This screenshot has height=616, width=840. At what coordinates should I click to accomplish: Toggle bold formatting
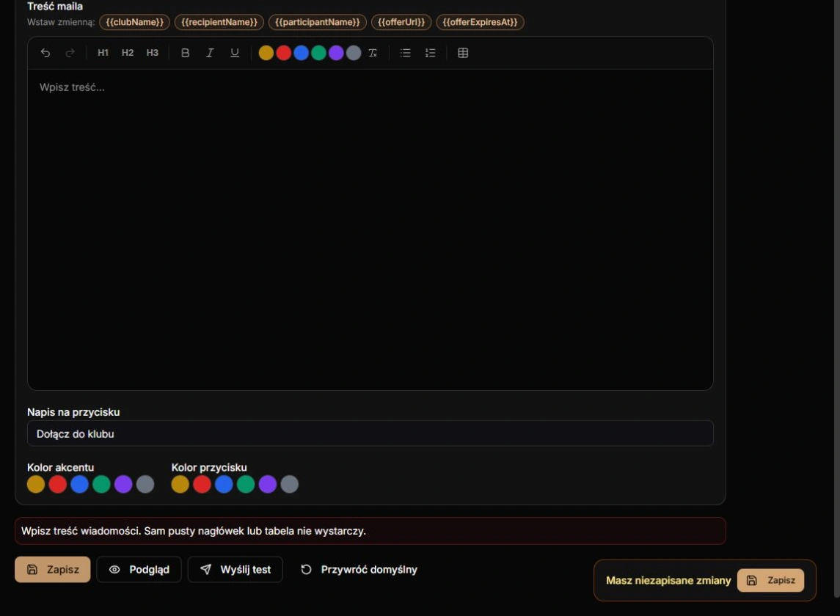coord(186,53)
